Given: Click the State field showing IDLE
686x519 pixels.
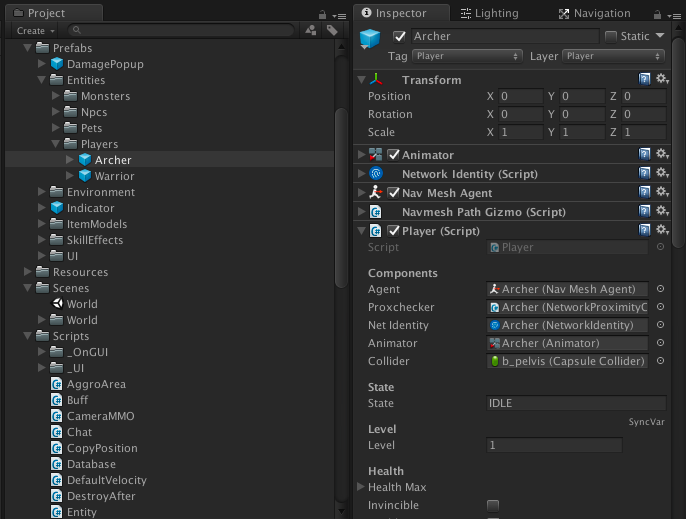Looking at the screenshot, I should click(576, 403).
